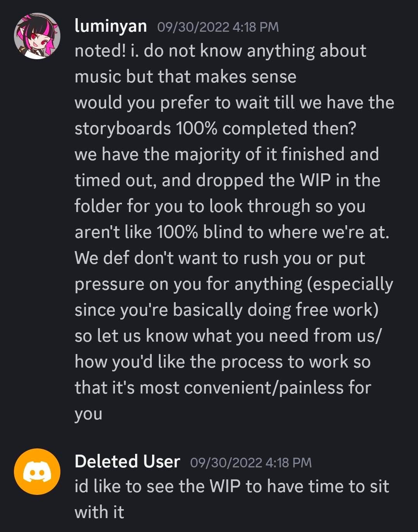Click the timestamp on Deleted User's message
Image resolution: width=418 pixels, height=532 pixels.
coord(251,462)
